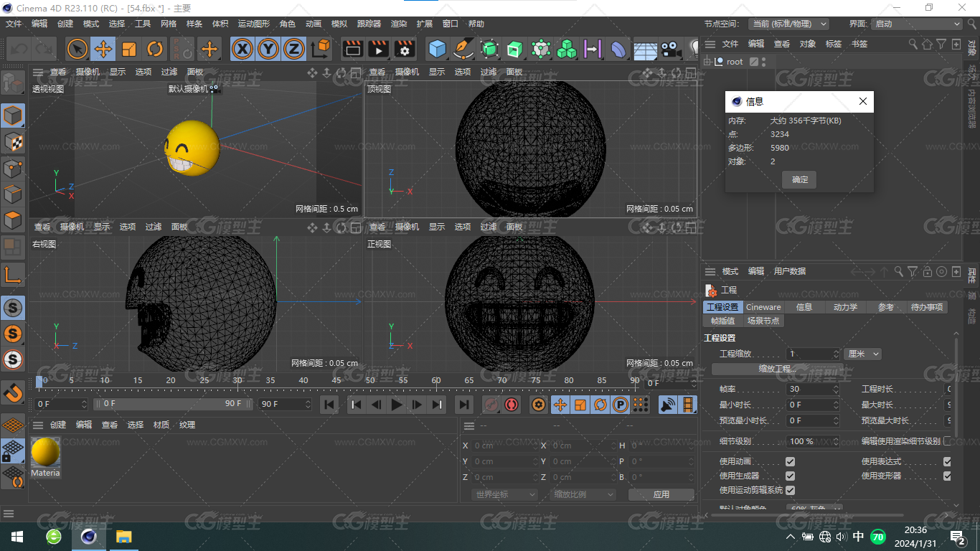Render to Picture Viewer icon
The height and width of the screenshot is (551, 980).
[378, 49]
